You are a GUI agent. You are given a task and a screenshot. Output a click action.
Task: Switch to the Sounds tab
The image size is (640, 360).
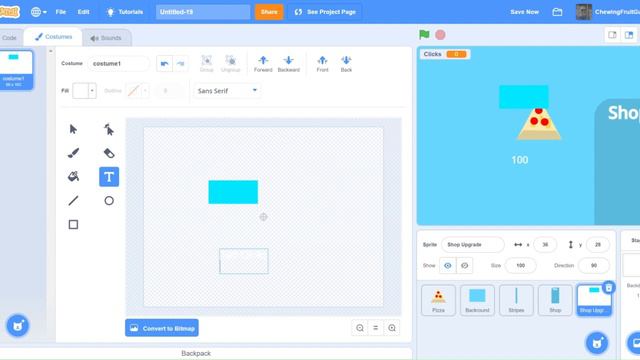(106, 38)
